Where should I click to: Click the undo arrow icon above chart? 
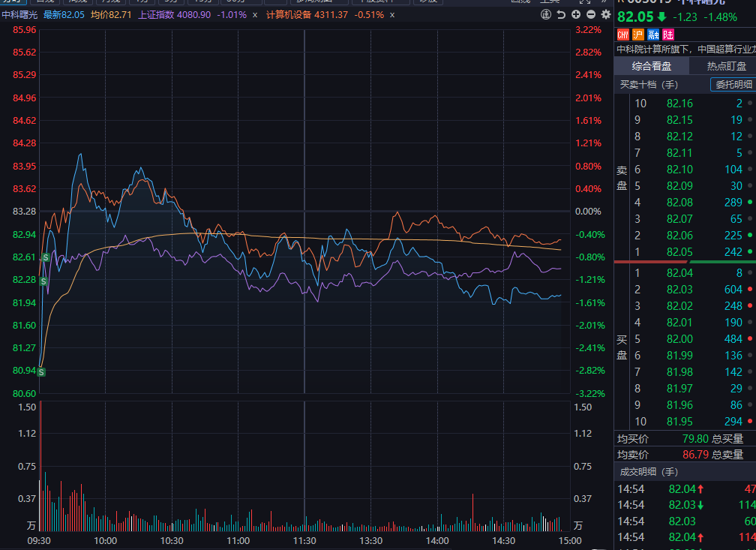[562, 15]
